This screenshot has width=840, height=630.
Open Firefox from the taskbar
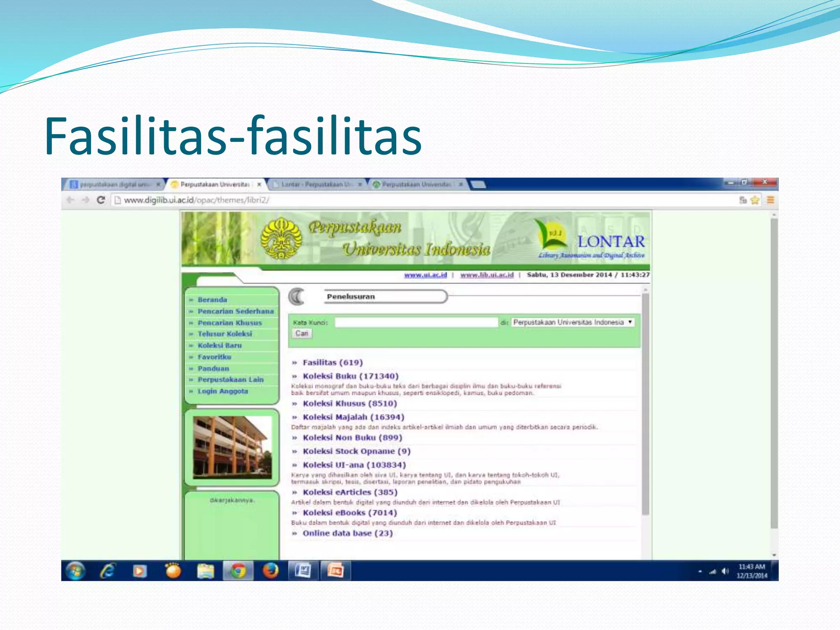click(270, 571)
